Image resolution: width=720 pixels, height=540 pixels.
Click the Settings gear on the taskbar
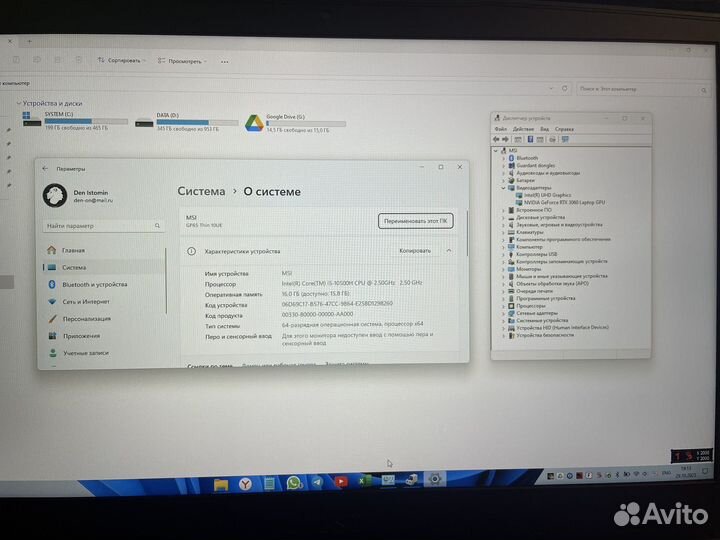pos(434,479)
